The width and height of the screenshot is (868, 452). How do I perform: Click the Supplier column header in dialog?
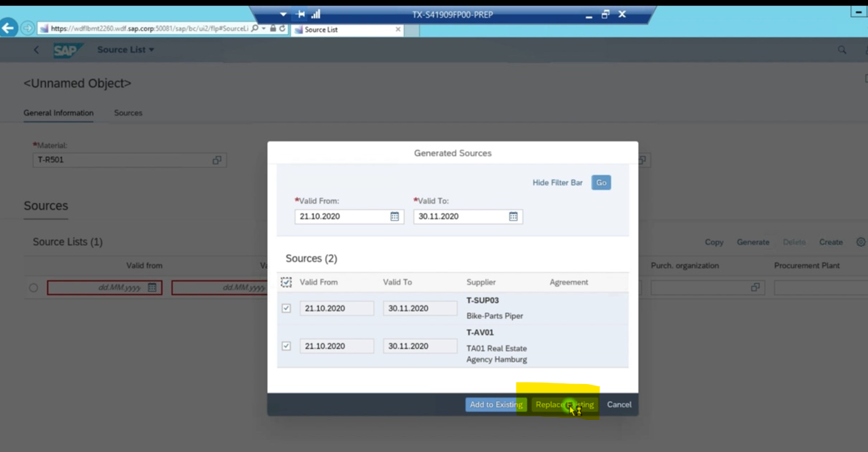pyautogui.click(x=481, y=282)
